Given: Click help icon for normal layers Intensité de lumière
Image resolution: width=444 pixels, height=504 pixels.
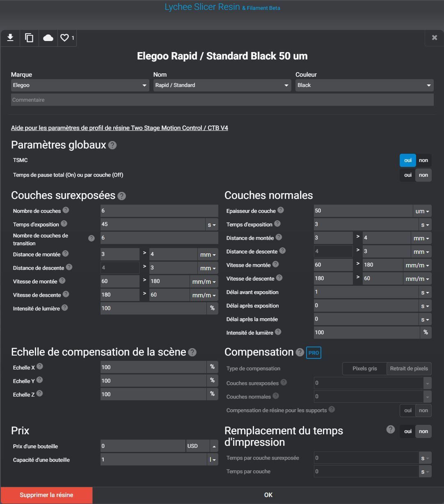Looking at the screenshot, I should click(x=278, y=332).
